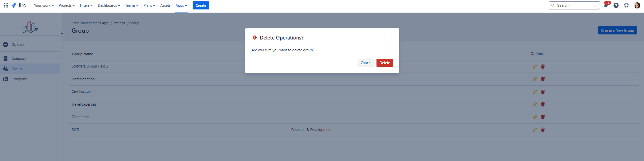The width and height of the screenshot is (644, 161).
Task: Select Category in sidebar
Action: 30,58
